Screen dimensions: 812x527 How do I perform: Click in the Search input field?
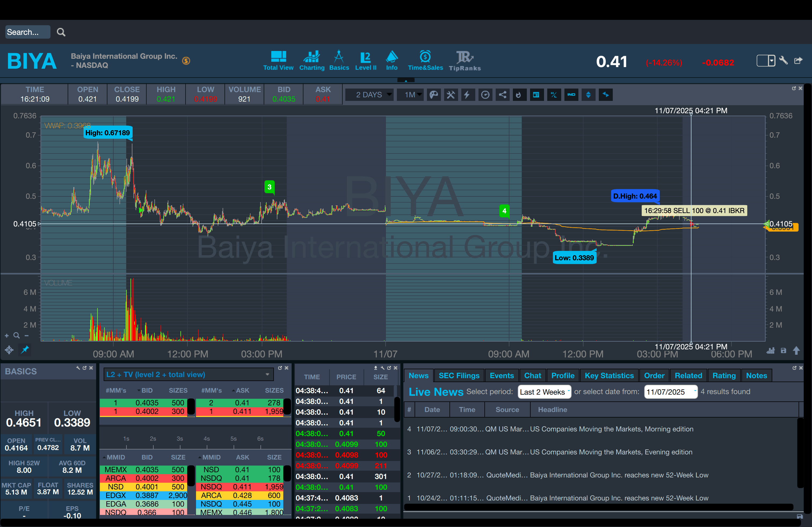click(x=27, y=32)
